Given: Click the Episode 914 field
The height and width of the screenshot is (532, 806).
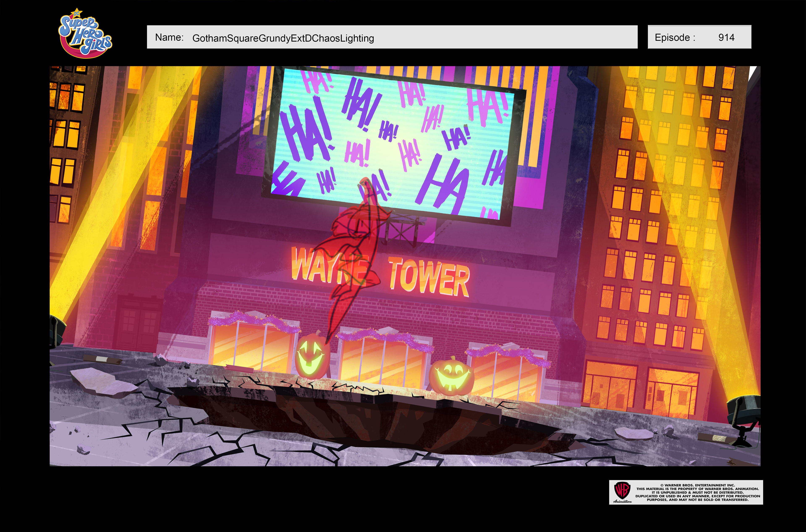Looking at the screenshot, I should [x=699, y=37].
